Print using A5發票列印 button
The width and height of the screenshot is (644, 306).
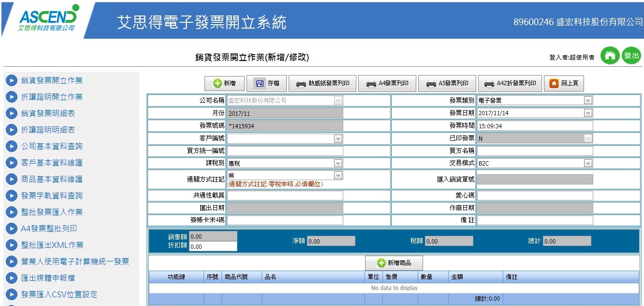point(447,83)
